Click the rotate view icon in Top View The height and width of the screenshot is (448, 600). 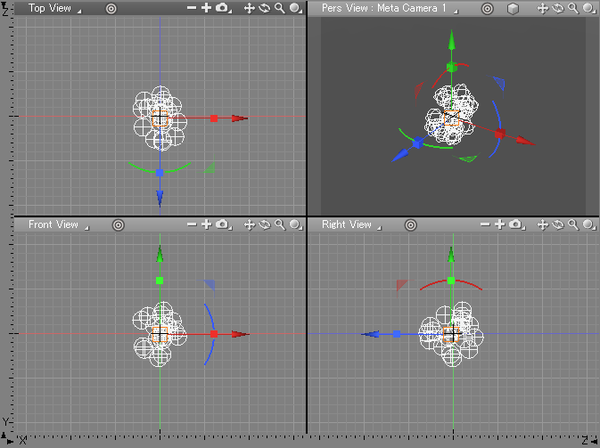[x=264, y=8]
